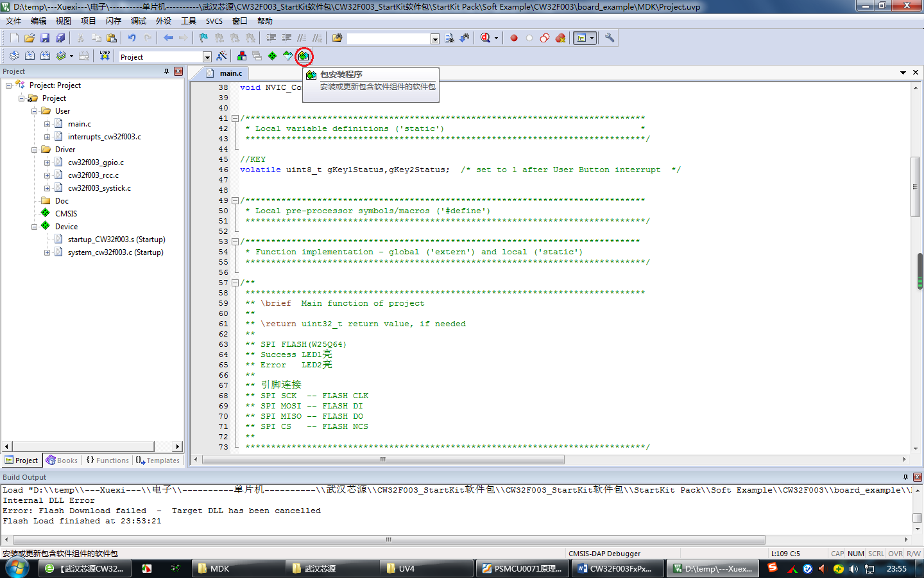924x578 pixels.
Task: Launch the Pack Installer icon
Action: click(x=304, y=56)
